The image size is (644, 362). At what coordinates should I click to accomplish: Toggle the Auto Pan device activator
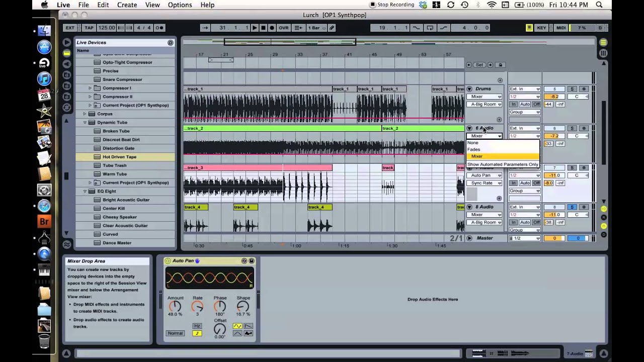pyautogui.click(x=168, y=261)
